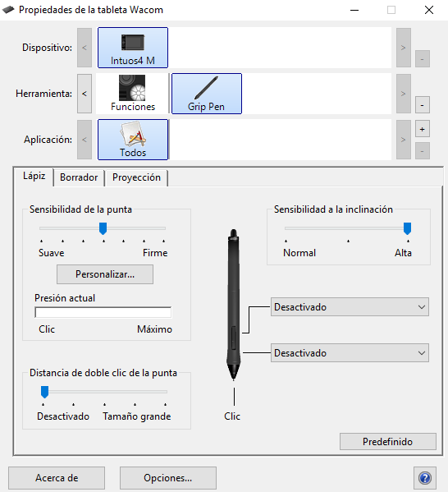The width and height of the screenshot is (448, 492).
Task: Click the Firme label under tip sensitivity
Action: click(155, 253)
